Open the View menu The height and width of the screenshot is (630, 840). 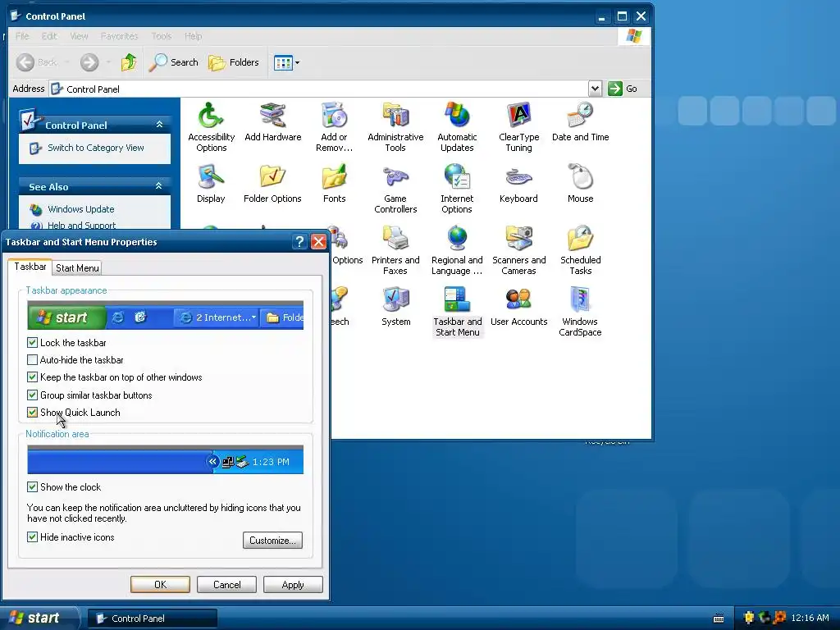[79, 36]
